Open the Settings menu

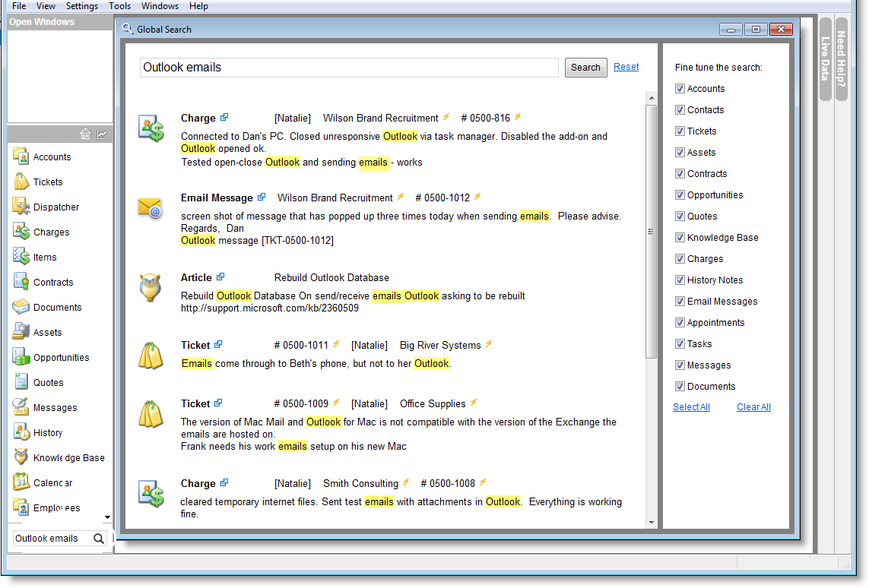click(x=82, y=6)
